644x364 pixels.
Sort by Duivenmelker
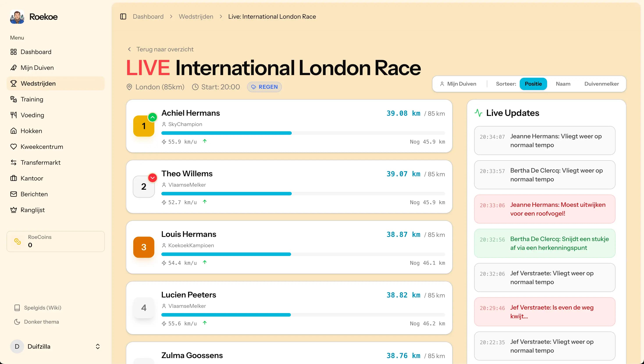point(601,84)
